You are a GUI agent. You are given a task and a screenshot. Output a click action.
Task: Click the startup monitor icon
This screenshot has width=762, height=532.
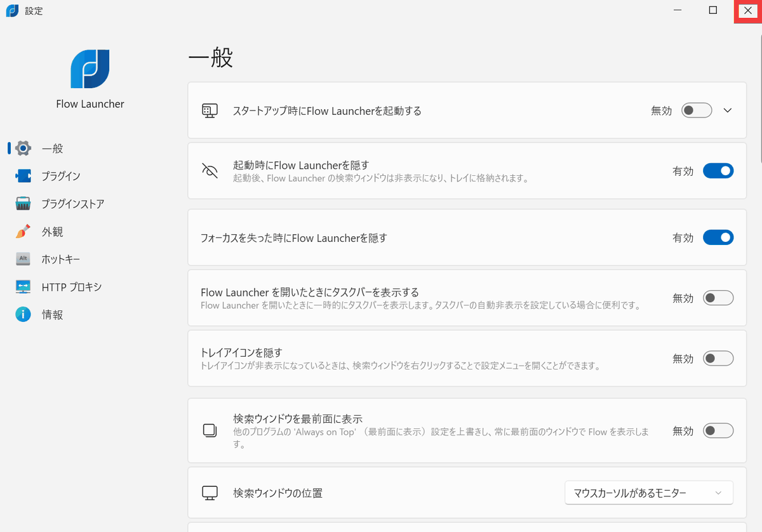pyautogui.click(x=210, y=110)
